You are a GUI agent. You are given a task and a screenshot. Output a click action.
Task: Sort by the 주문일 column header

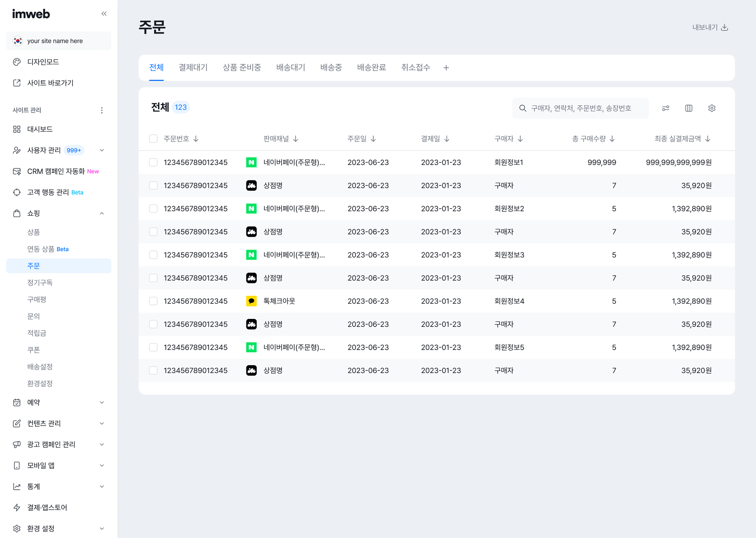pos(362,139)
